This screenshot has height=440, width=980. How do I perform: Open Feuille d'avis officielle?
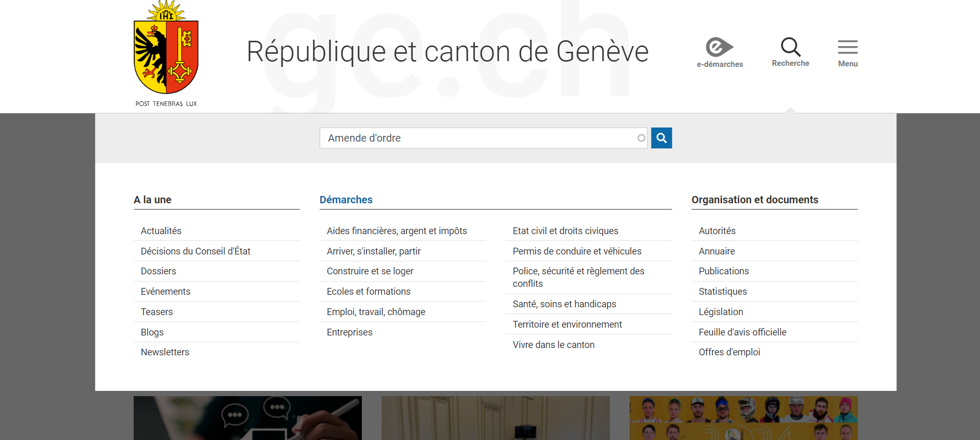tap(742, 332)
